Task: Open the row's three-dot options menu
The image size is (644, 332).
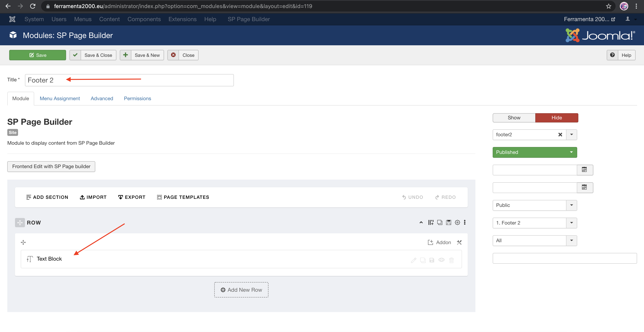Action: tap(465, 222)
